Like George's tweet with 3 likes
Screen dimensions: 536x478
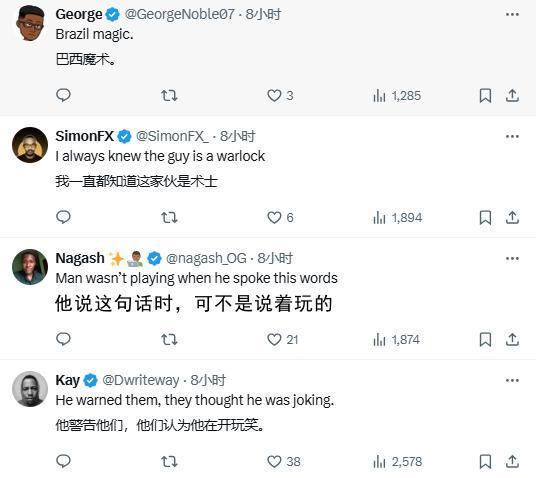[x=280, y=95]
